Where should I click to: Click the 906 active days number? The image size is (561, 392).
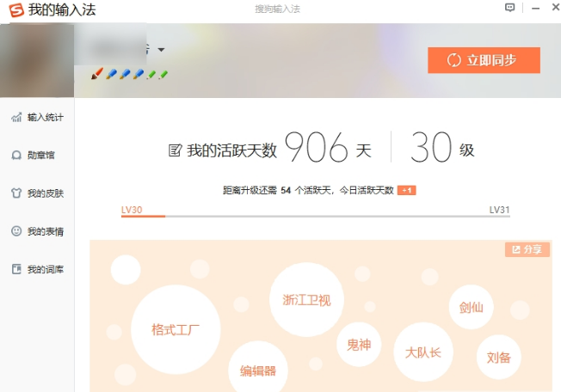click(x=317, y=147)
